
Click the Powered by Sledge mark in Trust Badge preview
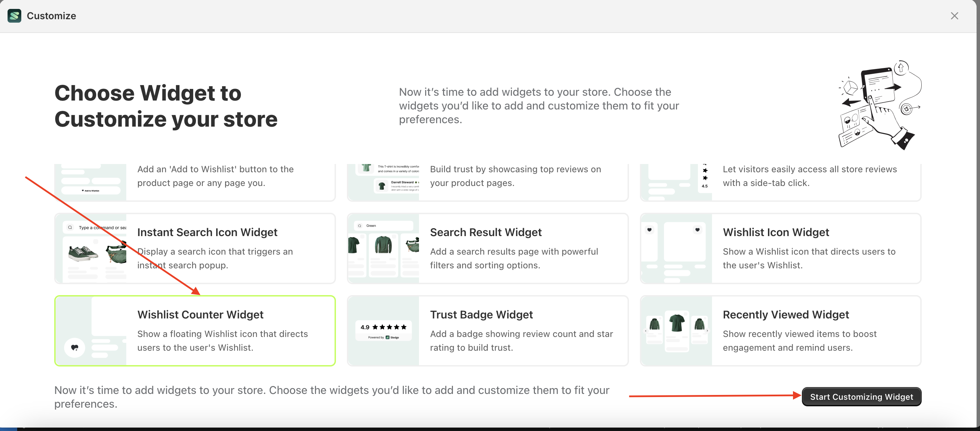click(x=384, y=337)
